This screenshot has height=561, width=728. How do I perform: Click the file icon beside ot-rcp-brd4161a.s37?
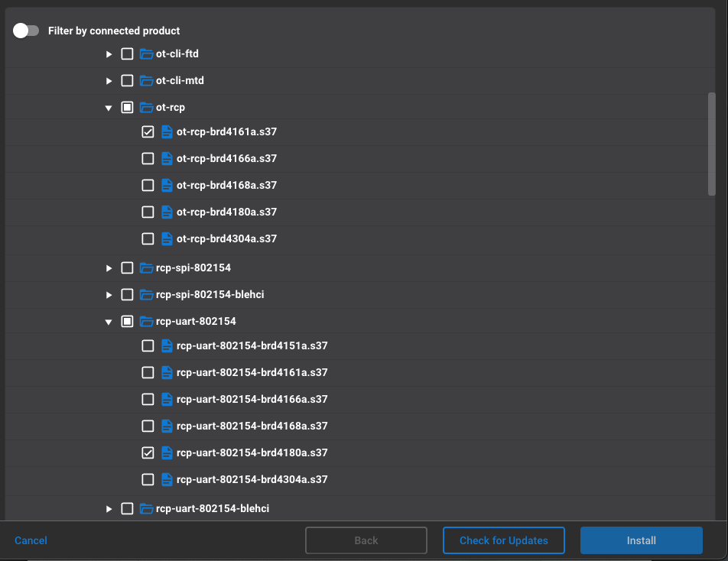pyautogui.click(x=167, y=131)
